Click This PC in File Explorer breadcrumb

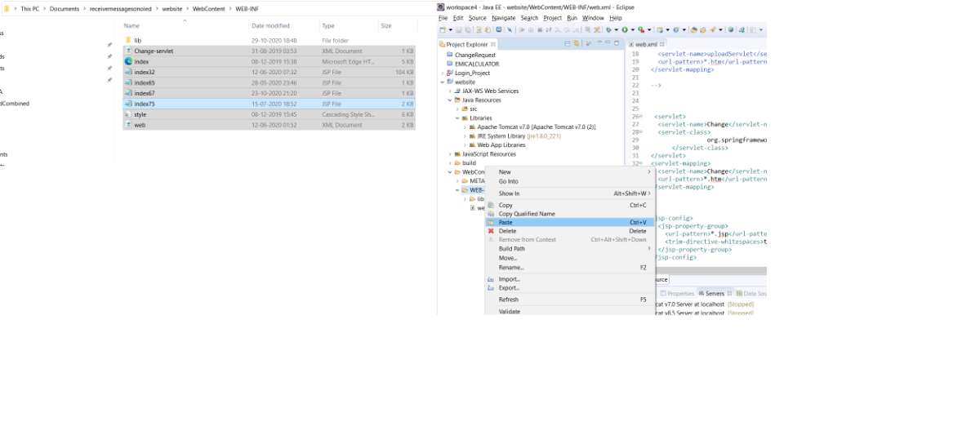[x=29, y=8]
